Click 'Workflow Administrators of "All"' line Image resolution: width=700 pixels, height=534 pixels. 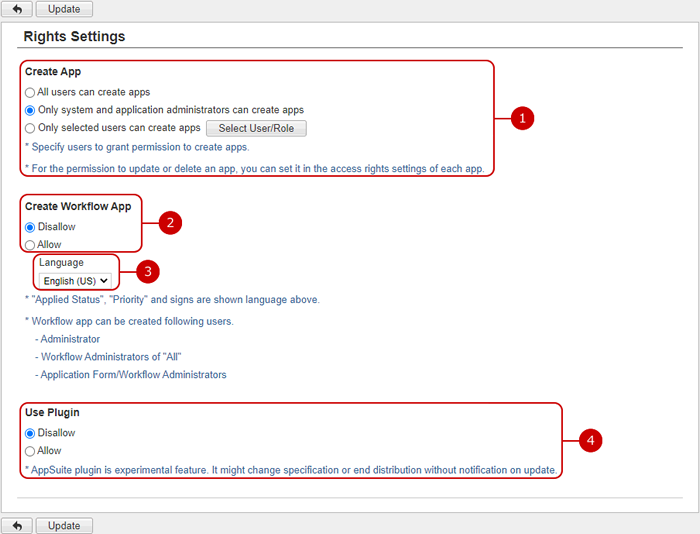click(108, 357)
